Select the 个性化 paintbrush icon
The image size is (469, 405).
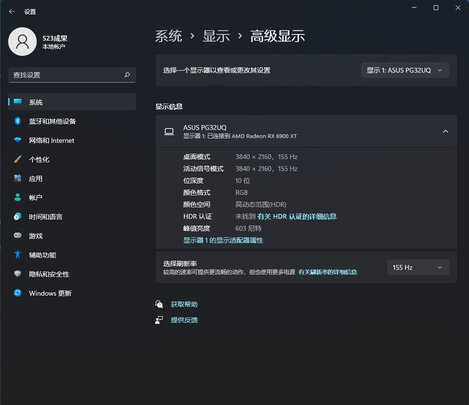coord(18,159)
